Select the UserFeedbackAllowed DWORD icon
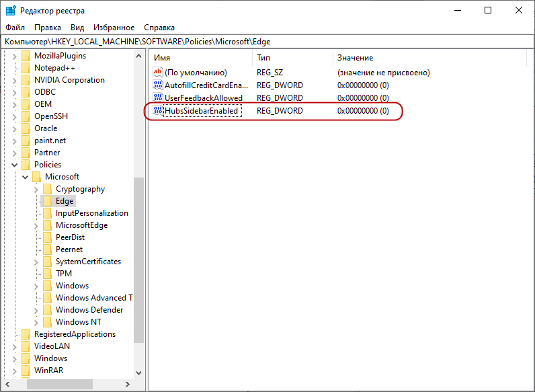This screenshot has width=535, height=392. click(x=158, y=97)
